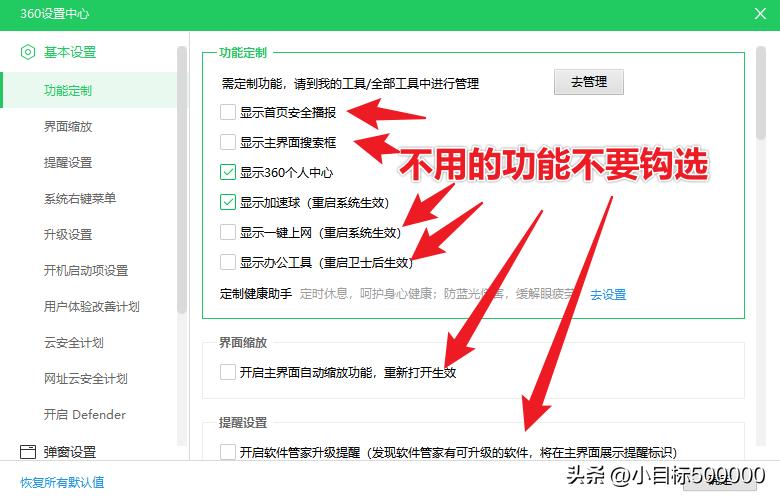Click the 去管理 button
This screenshot has width=780, height=500.
click(x=588, y=82)
